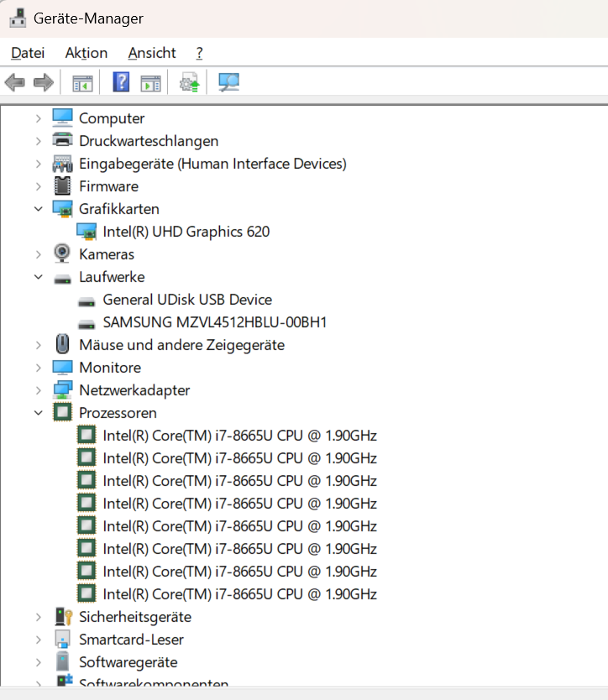Expand Mäuse und andere Zeigegeräte node
The image size is (608, 700).
tap(39, 346)
